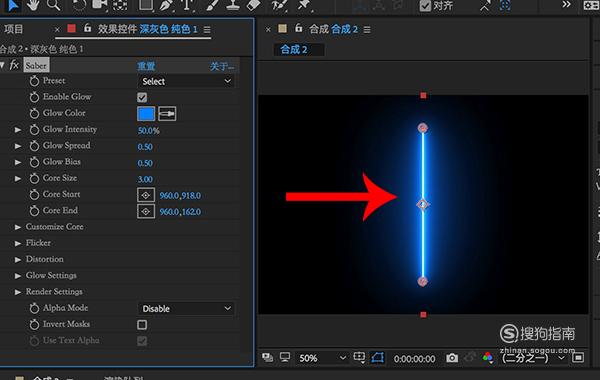Viewport: 600px width, 380px height.
Task: Open the RGB channel display icon
Action: point(488,358)
